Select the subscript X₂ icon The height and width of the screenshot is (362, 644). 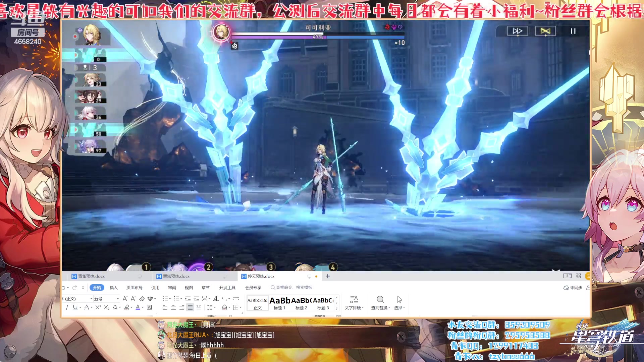point(107,308)
